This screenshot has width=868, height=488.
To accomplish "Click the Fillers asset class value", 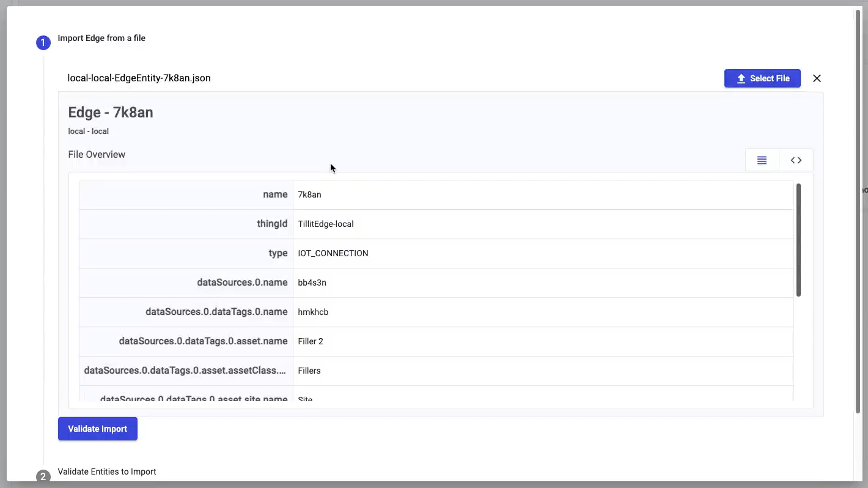I will [309, 371].
